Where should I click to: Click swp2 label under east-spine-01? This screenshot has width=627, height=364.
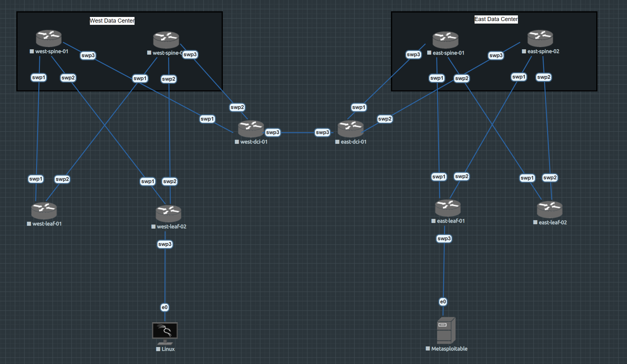tap(462, 78)
